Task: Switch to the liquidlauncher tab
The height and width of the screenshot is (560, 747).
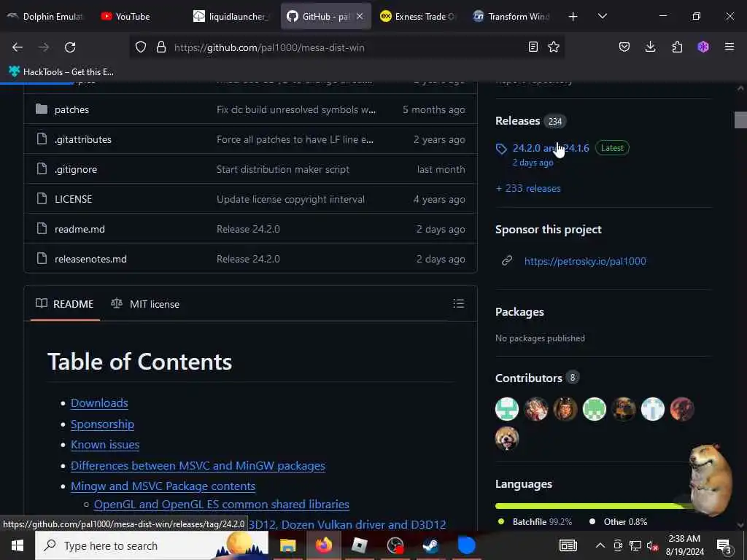Action: tap(231, 17)
